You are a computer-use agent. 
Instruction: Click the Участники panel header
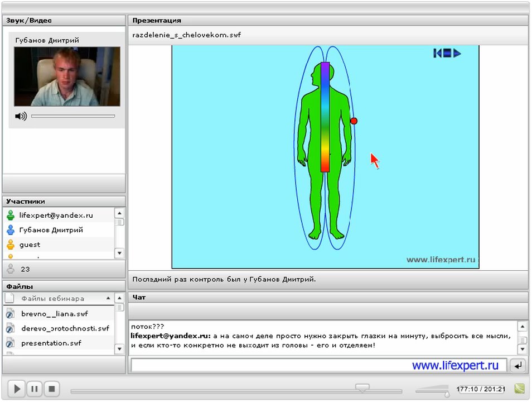pos(64,201)
